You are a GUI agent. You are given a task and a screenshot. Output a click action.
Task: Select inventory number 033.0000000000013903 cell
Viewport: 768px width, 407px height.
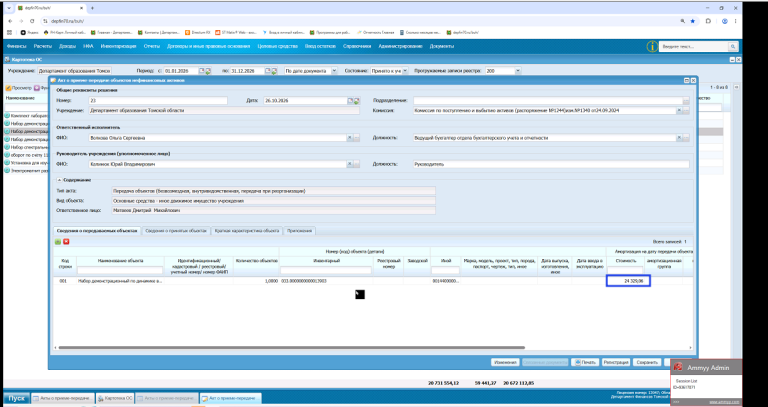(x=326, y=281)
